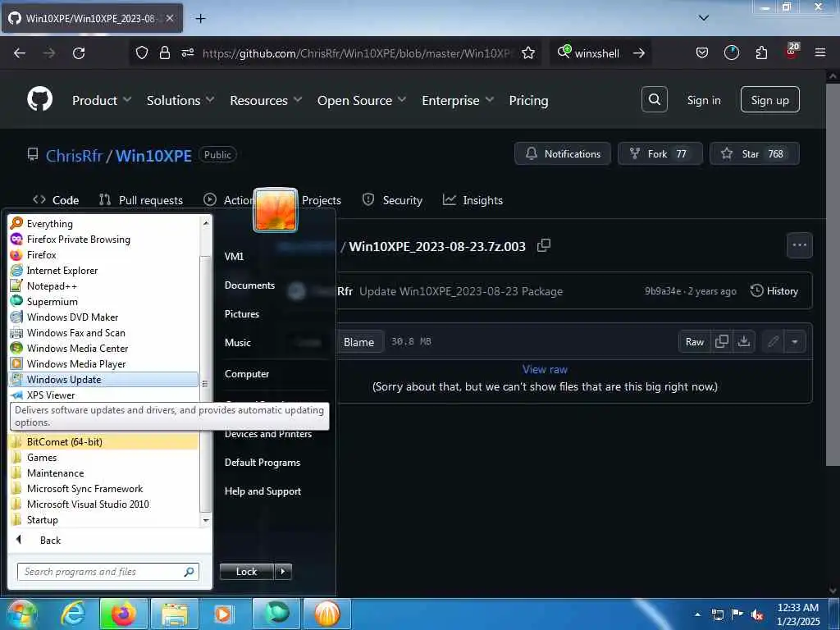Fork the Win10XPE repository
This screenshot has width=840, height=630.
(660, 153)
